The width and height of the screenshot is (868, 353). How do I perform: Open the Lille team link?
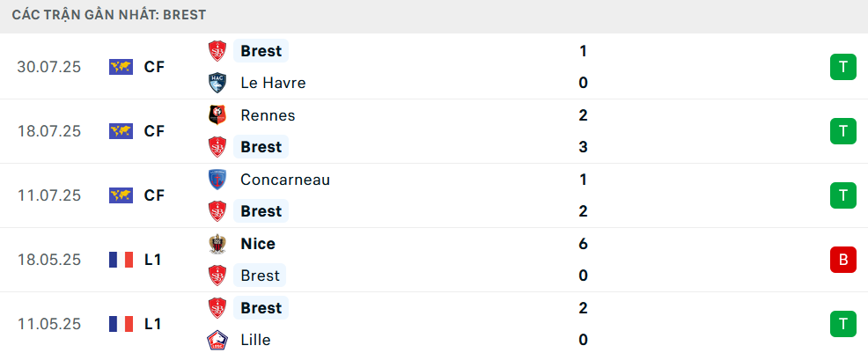click(256, 340)
